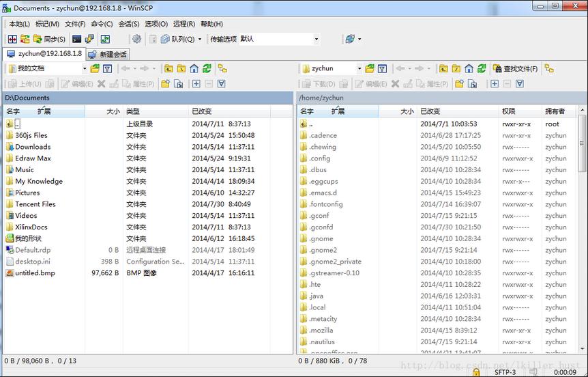Open the 会话(S) menu
This screenshot has height=377, width=588.
point(129,24)
